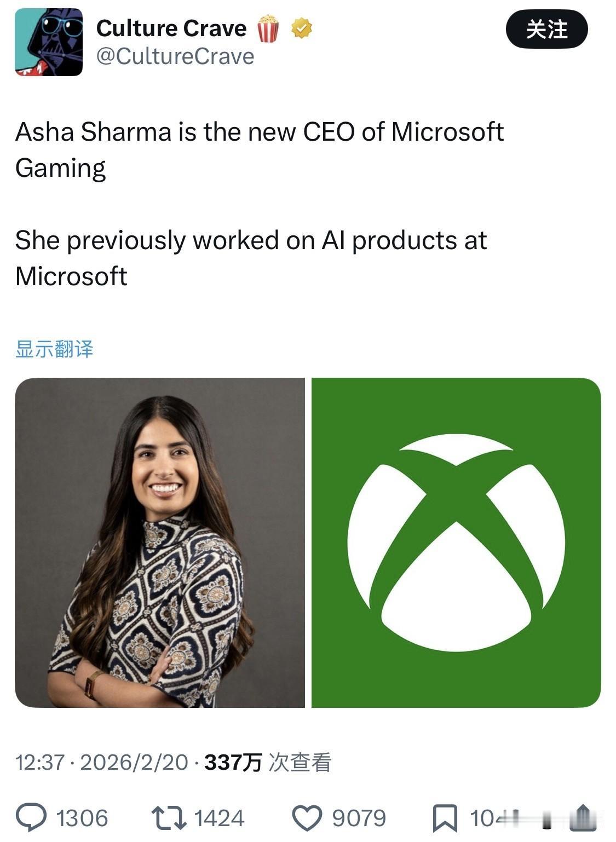
Task: Select the tweet text about Asha Sharma
Action: point(260,204)
